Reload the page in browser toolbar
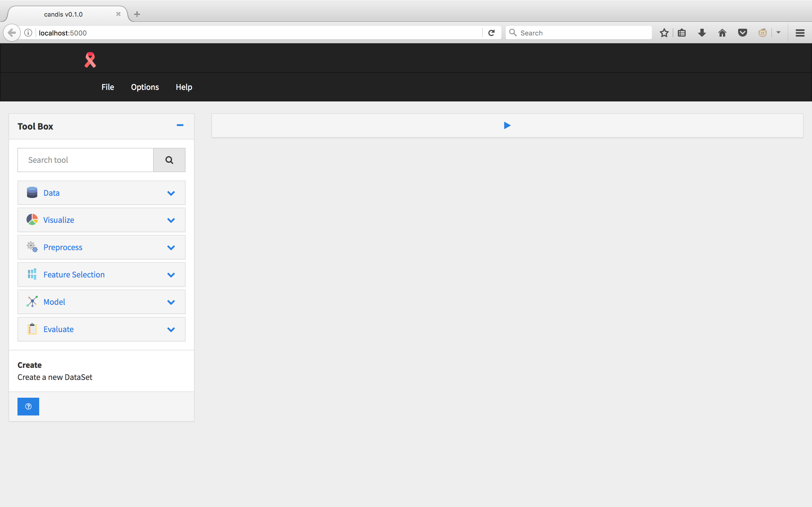 pyautogui.click(x=491, y=33)
